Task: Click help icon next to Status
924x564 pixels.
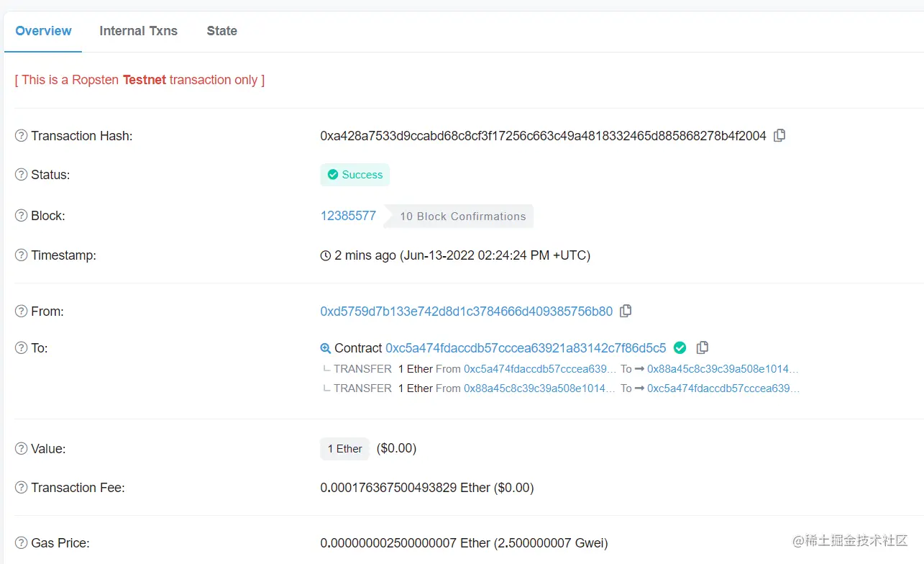Action: click(x=22, y=175)
